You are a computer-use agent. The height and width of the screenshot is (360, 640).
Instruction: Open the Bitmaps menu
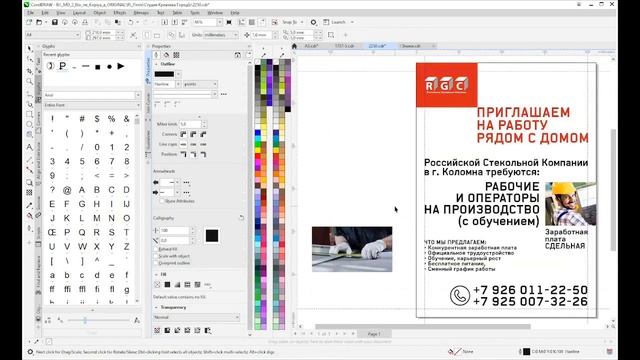[x=141, y=13]
